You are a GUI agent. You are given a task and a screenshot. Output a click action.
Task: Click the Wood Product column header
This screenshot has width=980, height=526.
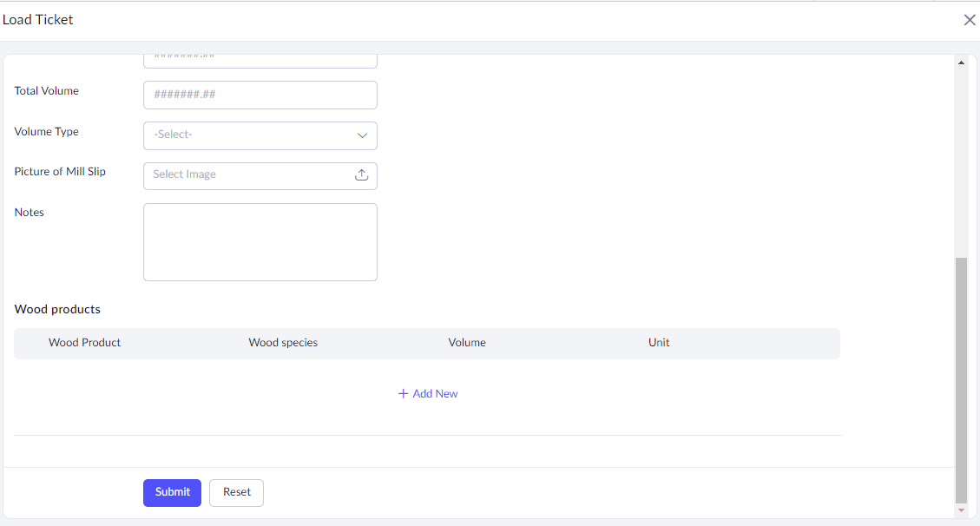click(84, 343)
